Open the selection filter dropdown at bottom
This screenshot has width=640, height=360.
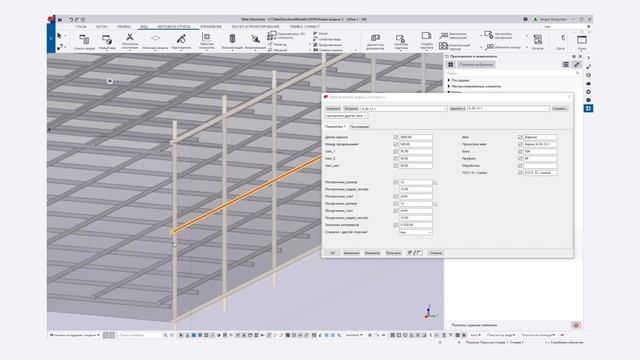[x=354, y=335]
